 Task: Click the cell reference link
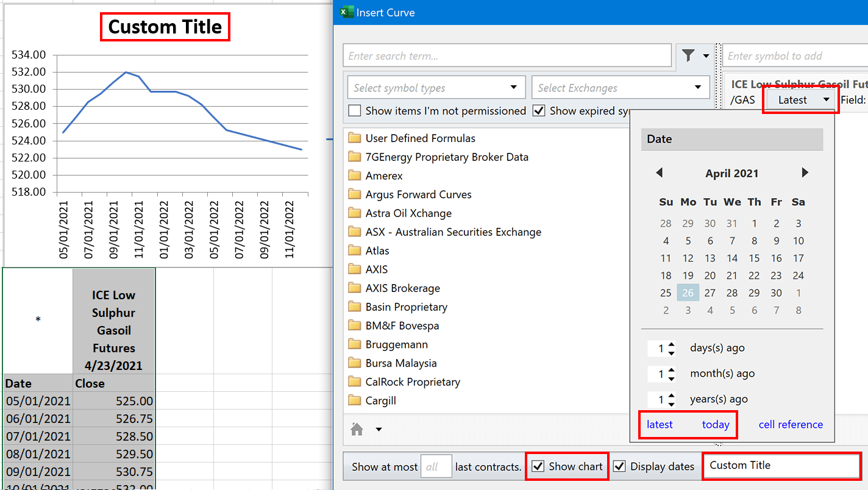(791, 425)
